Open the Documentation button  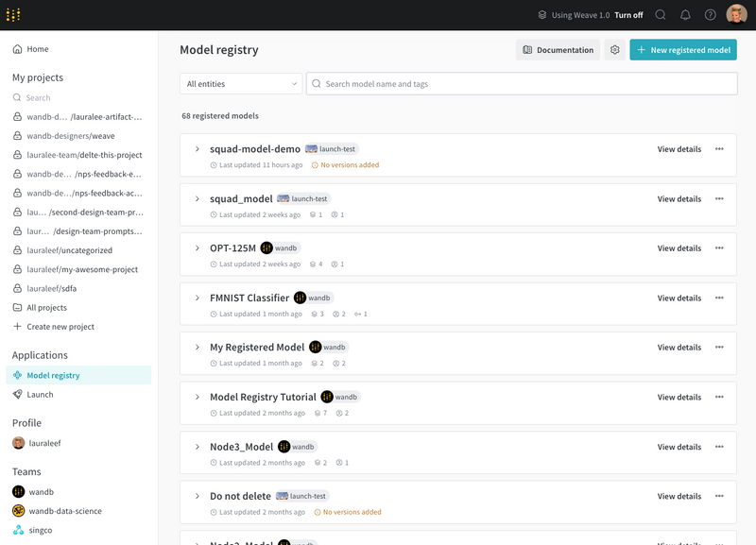[558, 50]
